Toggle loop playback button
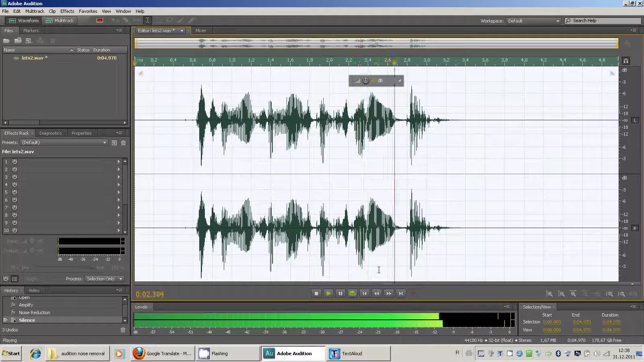The image size is (644, 362). click(353, 294)
